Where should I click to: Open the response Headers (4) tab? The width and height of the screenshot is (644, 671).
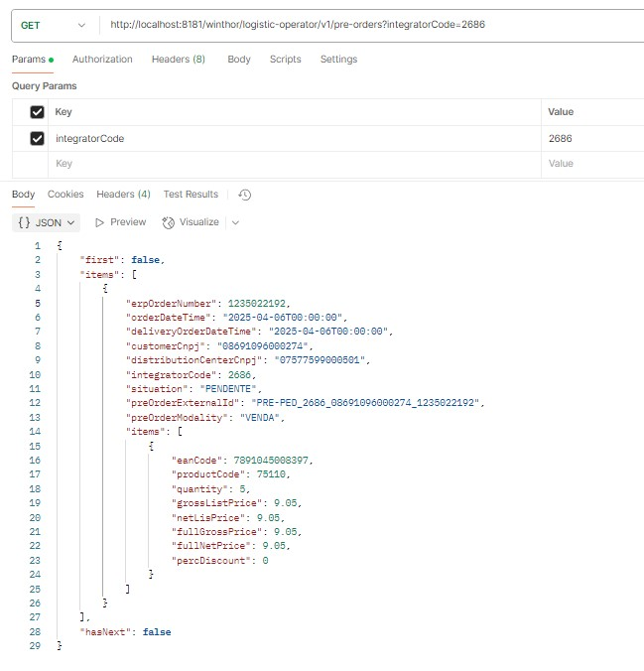(x=123, y=195)
